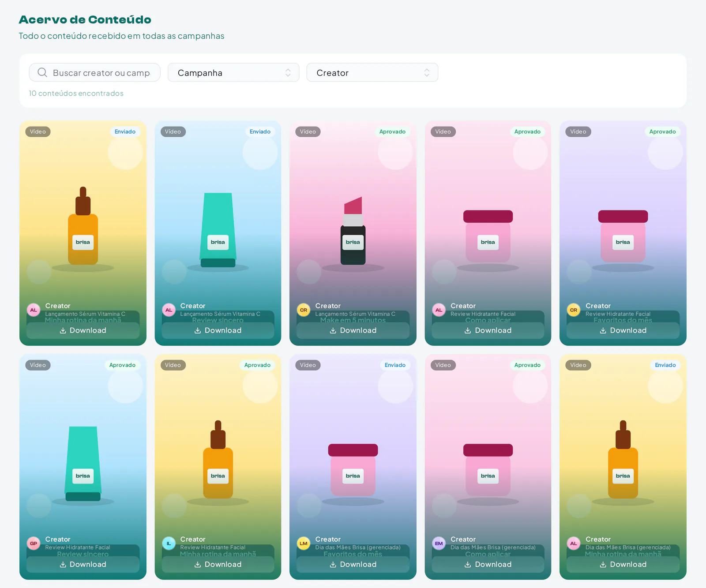Download AL's Sérum Vitamina C 'Review sincero' video

pyautogui.click(x=218, y=330)
